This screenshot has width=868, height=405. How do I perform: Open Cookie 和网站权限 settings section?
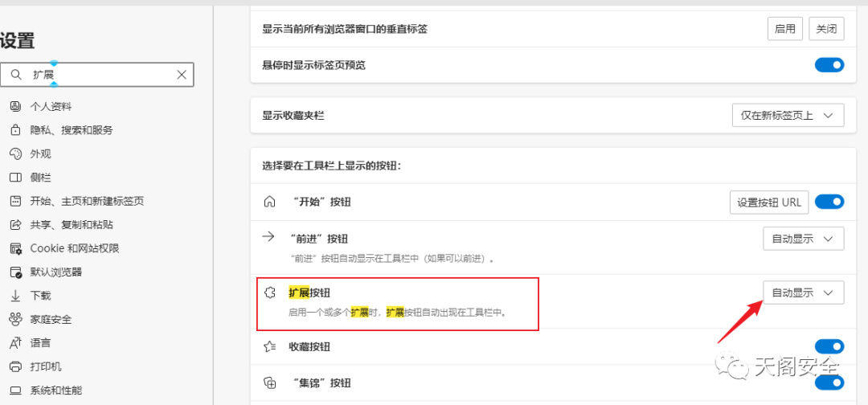pyautogui.click(x=75, y=248)
